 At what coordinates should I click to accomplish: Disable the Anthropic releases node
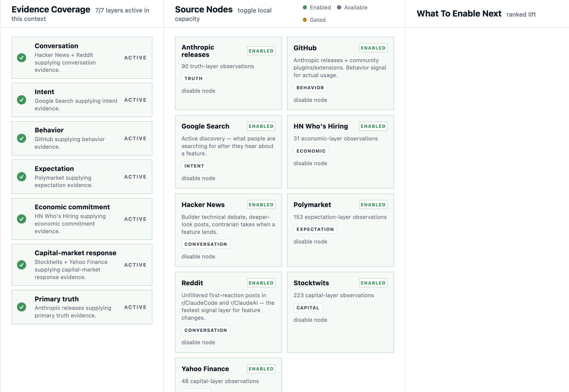[x=198, y=91]
